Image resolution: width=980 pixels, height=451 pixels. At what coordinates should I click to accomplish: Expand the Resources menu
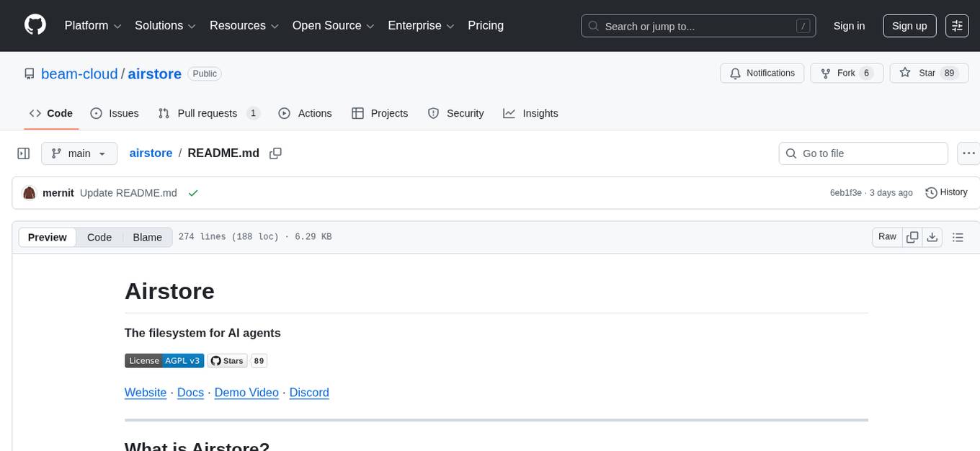click(x=244, y=25)
